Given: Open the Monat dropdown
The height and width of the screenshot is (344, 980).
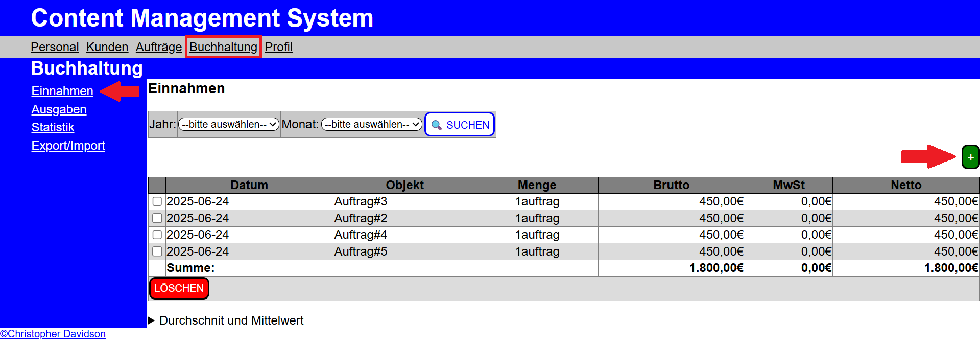Looking at the screenshot, I should coord(371,124).
